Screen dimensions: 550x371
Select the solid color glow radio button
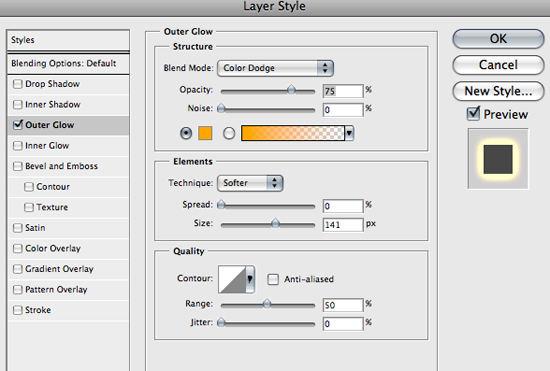pos(186,133)
